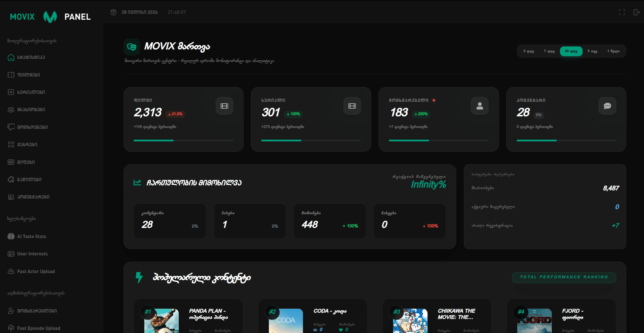Click film strip icon in ფილმი card
This screenshot has height=333, width=644.
[x=224, y=106]
